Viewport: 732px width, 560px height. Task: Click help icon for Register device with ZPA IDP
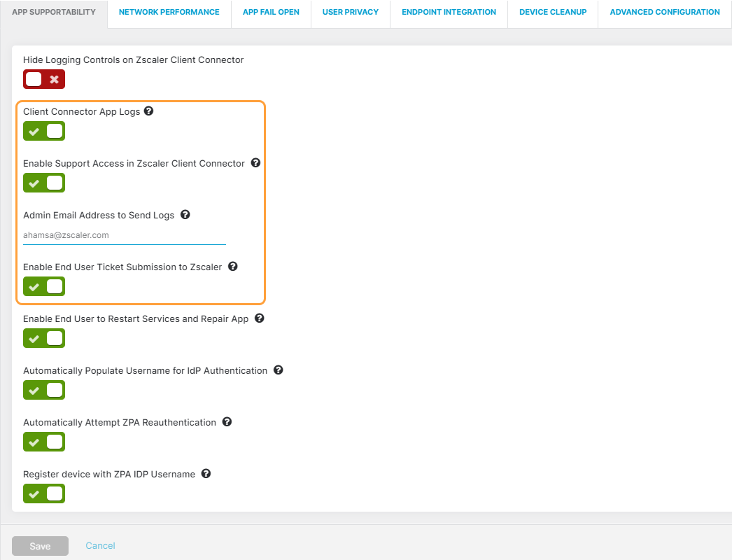coord(206,474)
